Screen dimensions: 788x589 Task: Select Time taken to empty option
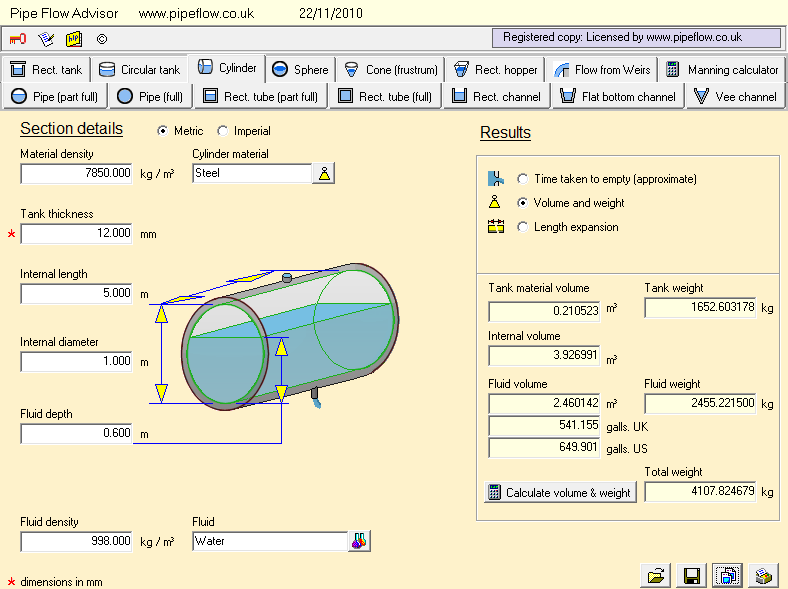click(x=523, y=179)
